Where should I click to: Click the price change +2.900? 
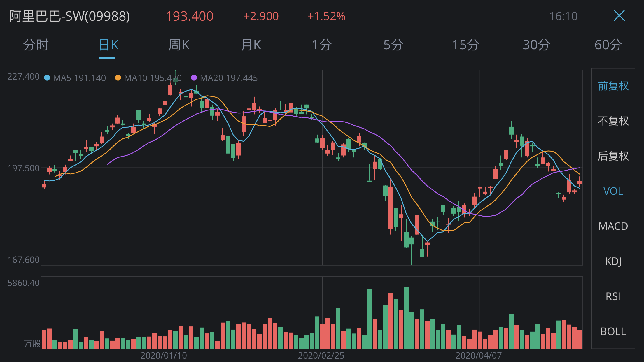coord(261,16)
